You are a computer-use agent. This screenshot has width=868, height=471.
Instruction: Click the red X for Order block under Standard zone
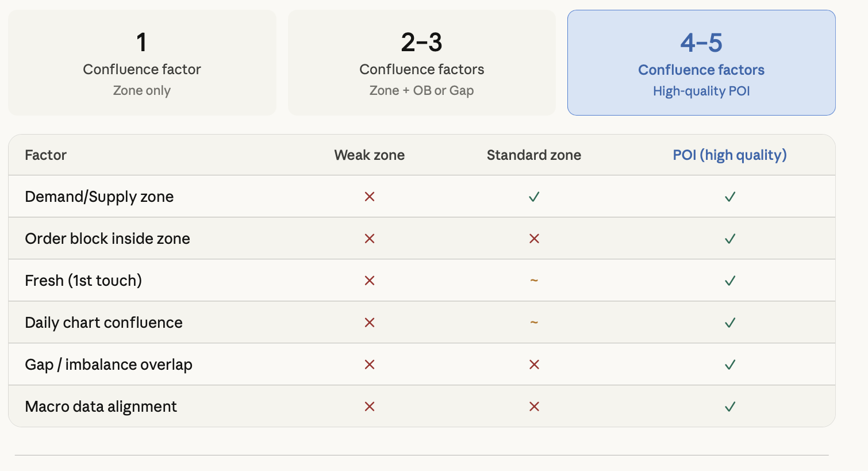[x=534, y=239]
